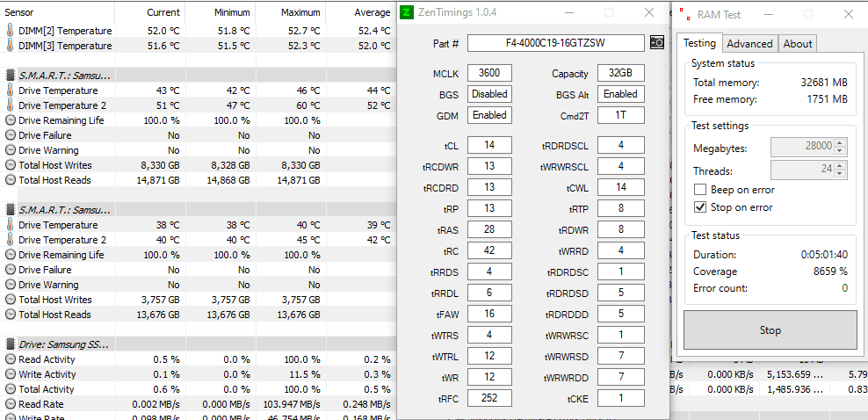
Task: Decrease Threads value with down arrow
Action: [840, 173]
